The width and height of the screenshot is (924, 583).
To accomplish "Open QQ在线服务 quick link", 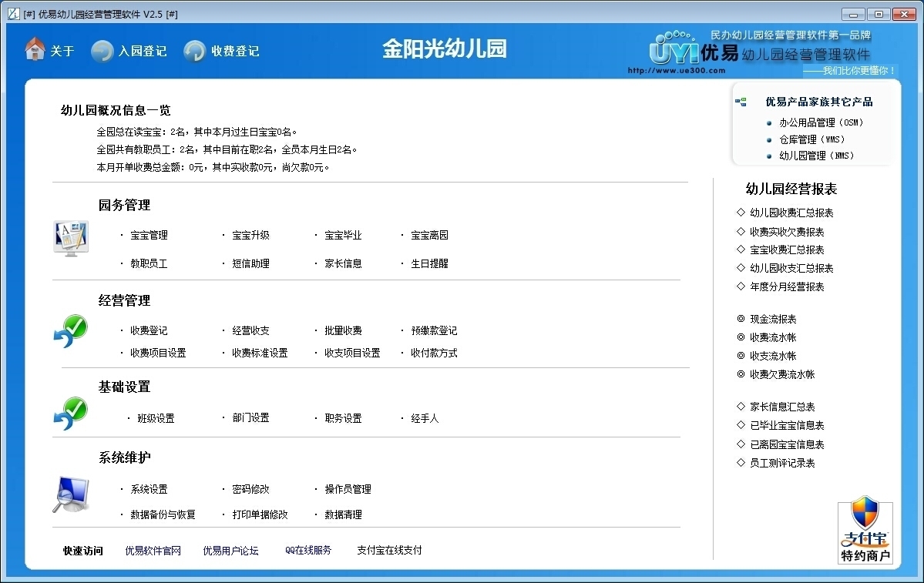I will click(308, 550).
